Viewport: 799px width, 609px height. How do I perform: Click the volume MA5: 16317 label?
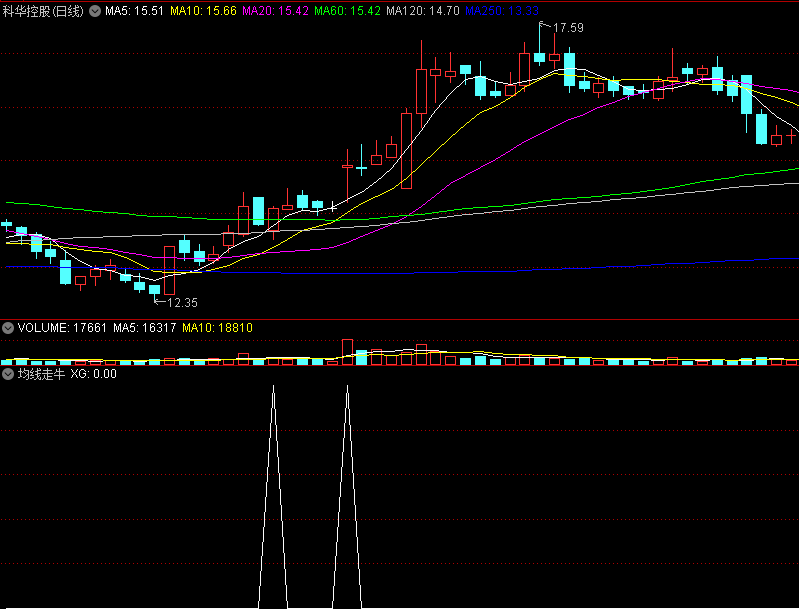click(x=145, y=328)
